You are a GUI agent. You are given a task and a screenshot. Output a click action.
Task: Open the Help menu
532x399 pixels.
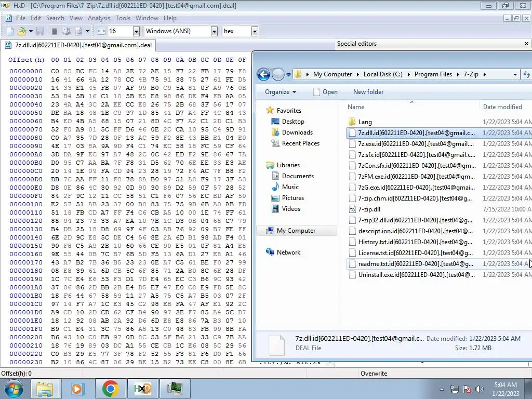[170, 18]
